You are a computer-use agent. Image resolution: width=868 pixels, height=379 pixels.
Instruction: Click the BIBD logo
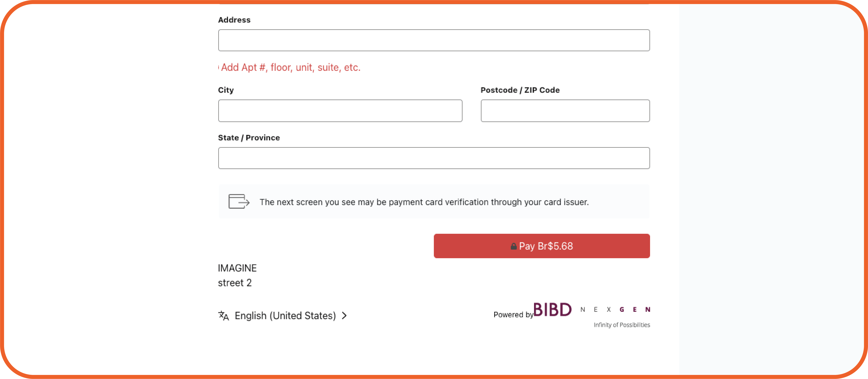[552, 310]
